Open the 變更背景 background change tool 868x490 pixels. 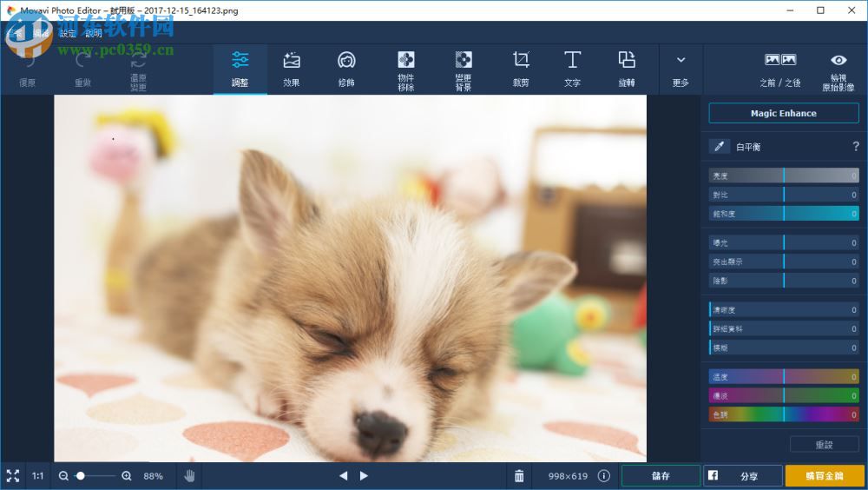464,69
